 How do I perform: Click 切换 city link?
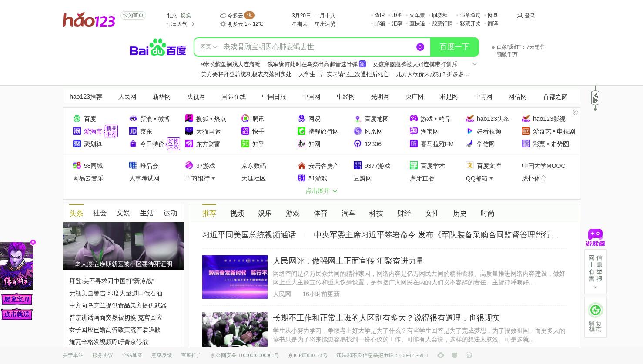[186, 15]
